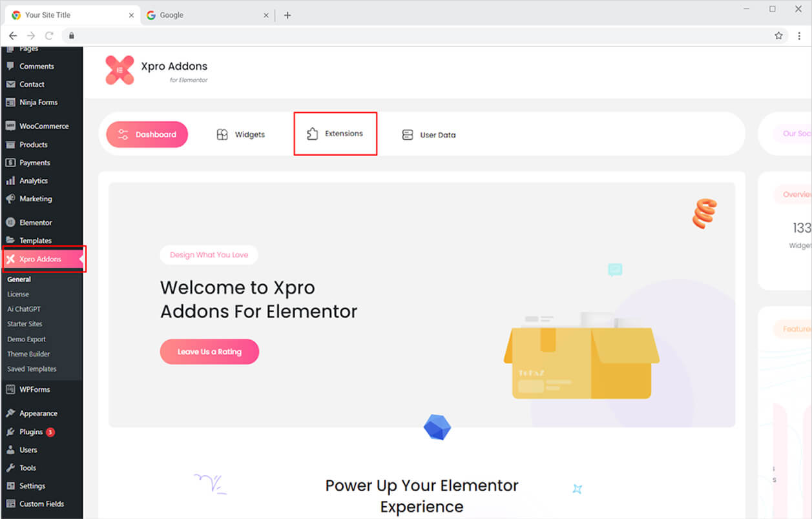This screenshot has height=519, width=812.
Task: Click the Leave Us a Rating button
Action: [209, 352]
